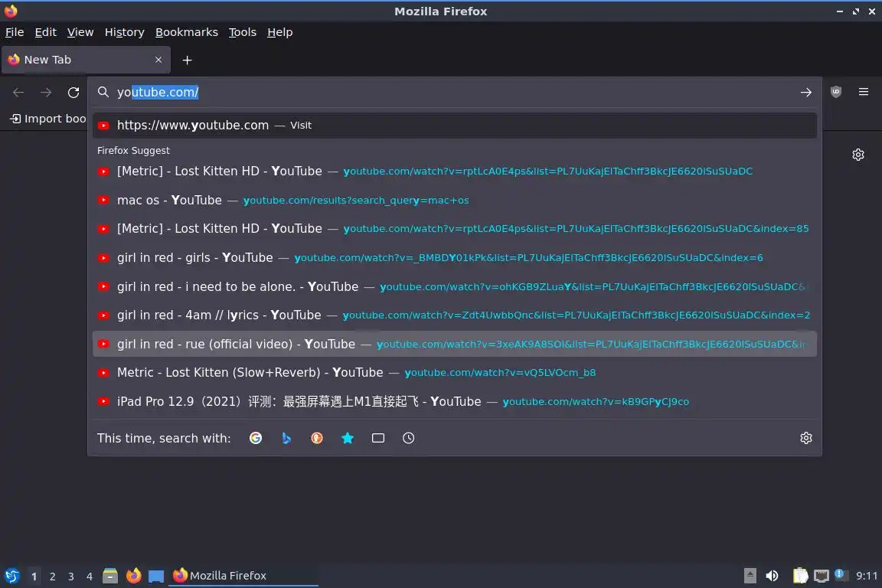Switch to workspace 3 in taskbar
The width and height of the screenshot is (882, 588).
click(x=71, y=577)
